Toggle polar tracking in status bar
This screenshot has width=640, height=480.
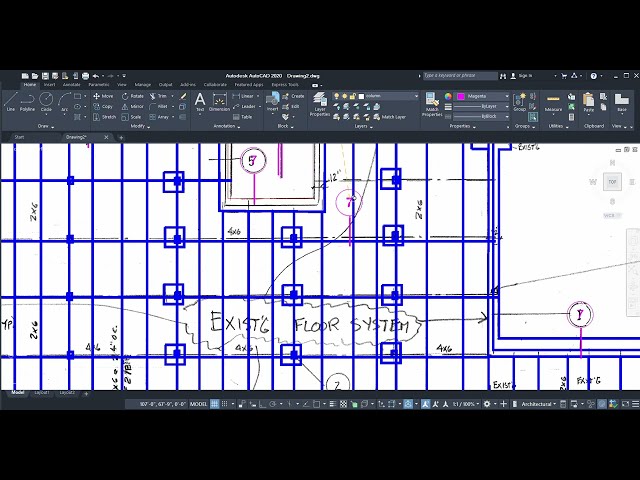[x=273, y=404]
